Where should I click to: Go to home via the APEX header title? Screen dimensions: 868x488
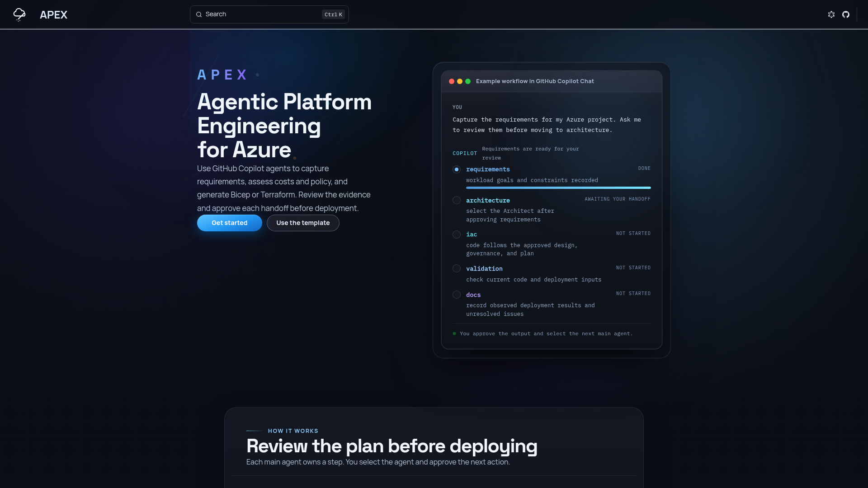[x=53, y=15]
